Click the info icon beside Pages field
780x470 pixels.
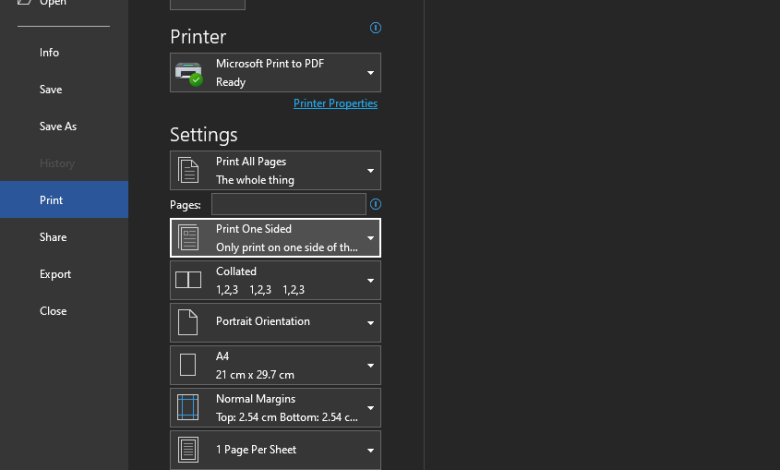(376, 204)
